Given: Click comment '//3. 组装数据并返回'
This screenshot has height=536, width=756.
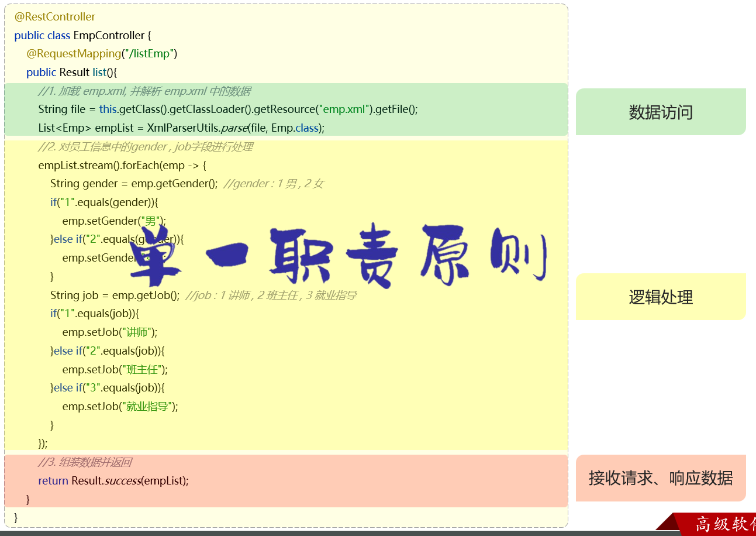Looking at the screenshot, I should click(x=85, y=462).
